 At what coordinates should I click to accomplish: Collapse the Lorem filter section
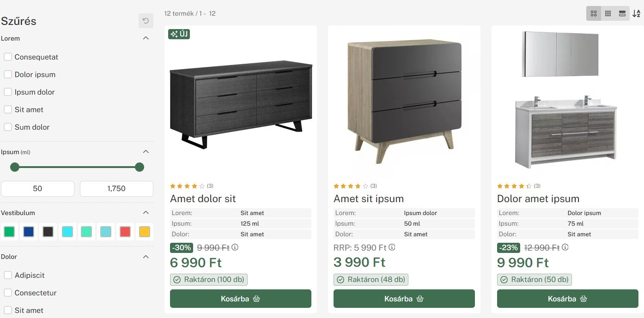pos(146,38)
